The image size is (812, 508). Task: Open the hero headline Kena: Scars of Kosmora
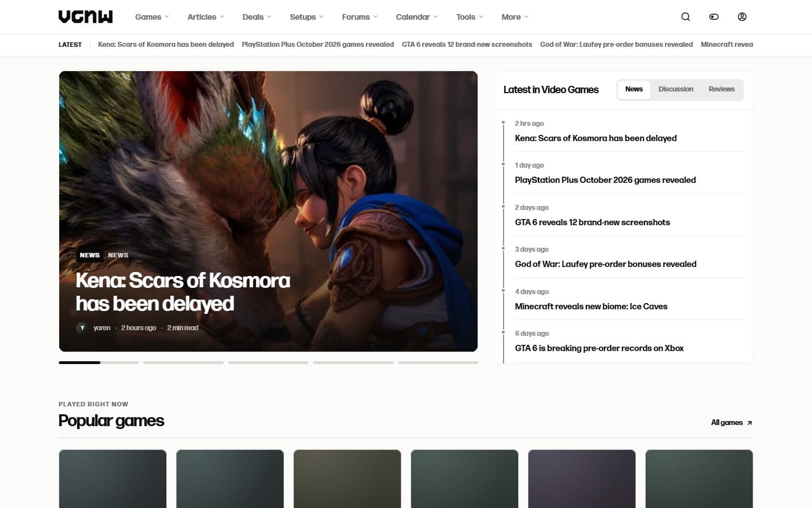[x=183, y=292]
